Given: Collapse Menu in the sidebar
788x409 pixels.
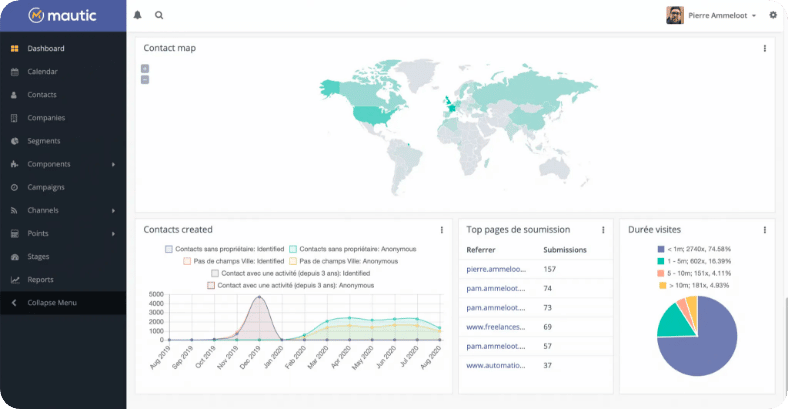Looking at the screenshot, I should pos(52,303).
